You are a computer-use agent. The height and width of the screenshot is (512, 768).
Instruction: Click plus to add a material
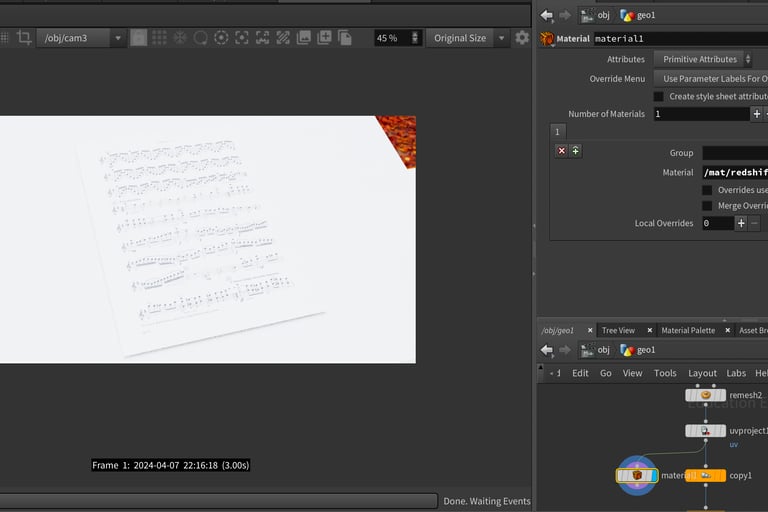pos(757,114)
